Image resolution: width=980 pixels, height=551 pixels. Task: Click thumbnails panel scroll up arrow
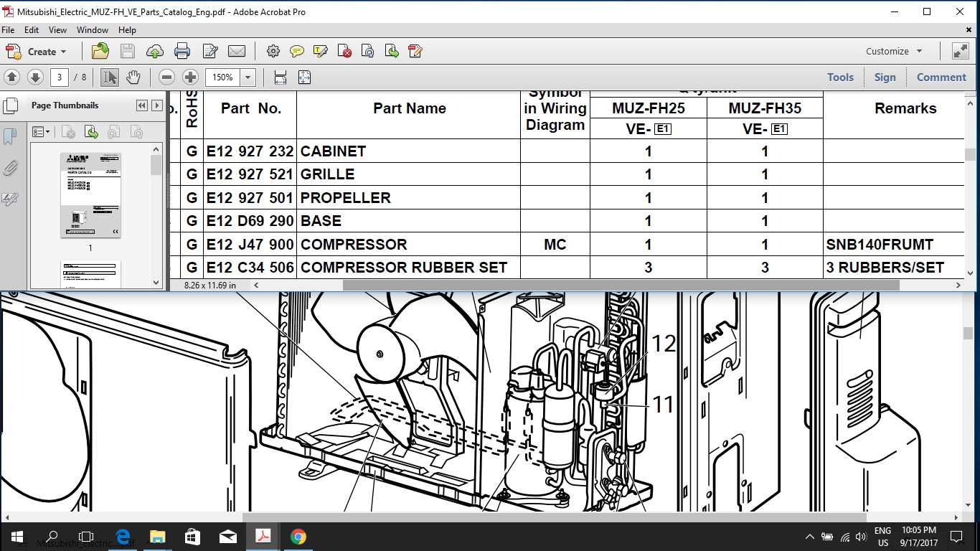click(156, 149)
